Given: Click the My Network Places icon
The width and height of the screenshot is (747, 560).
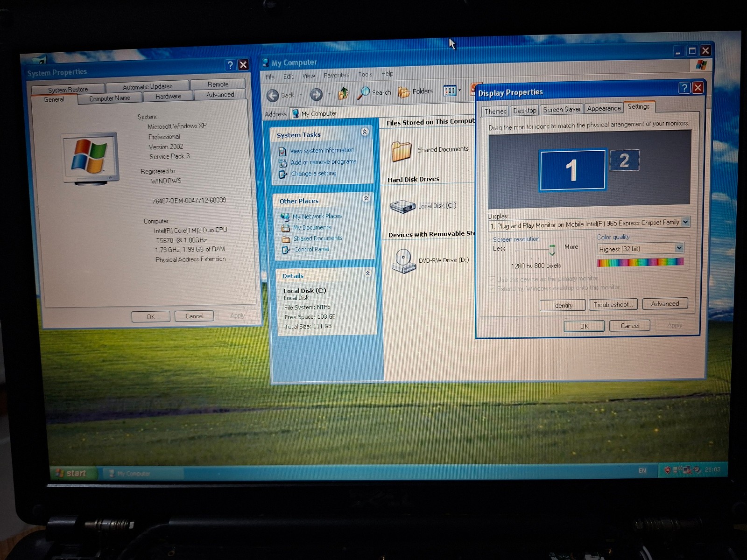Looking at the screenshot, I should click(x=285, y=217).
